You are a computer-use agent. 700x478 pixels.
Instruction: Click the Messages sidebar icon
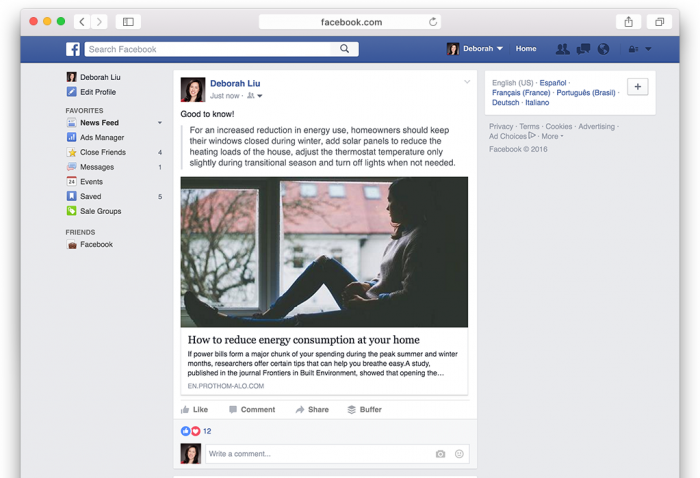[x=71, y=166]
